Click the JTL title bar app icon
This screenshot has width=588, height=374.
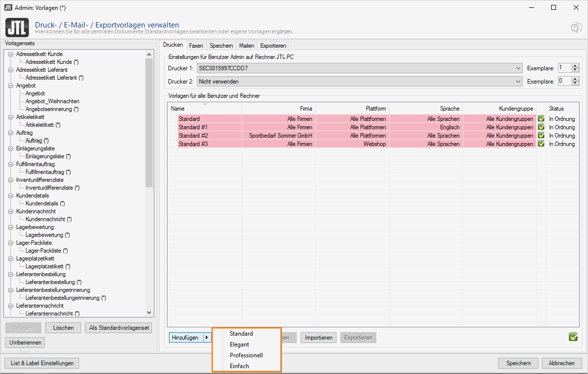(x=8, y=7)
